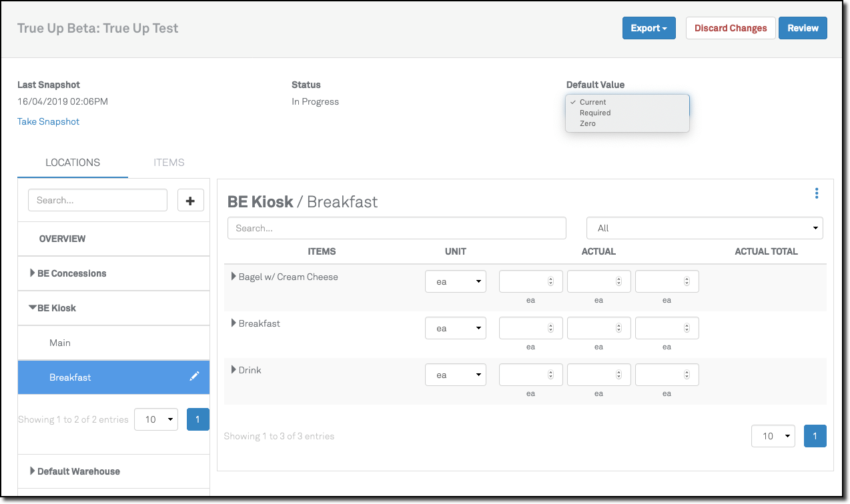The height and width of the screenshot is (504, 850).
Task: Expand the BE Concessions location
Action: coord(33,273)
